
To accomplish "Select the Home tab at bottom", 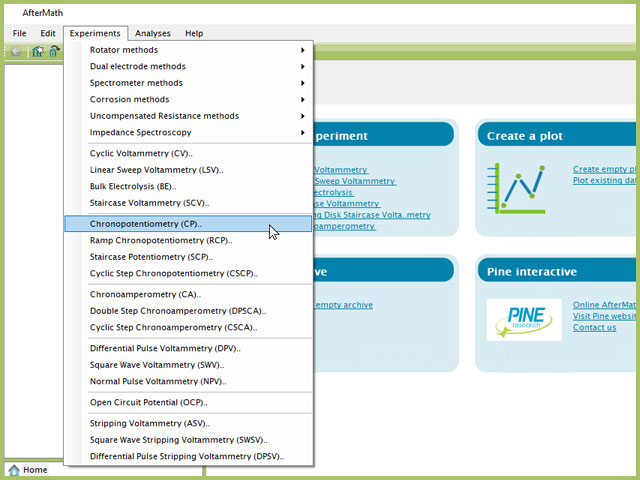I will tap(27, 470).
